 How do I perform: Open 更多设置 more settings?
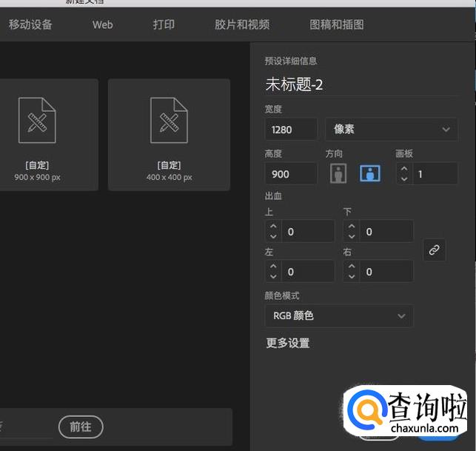pos(288,343)
